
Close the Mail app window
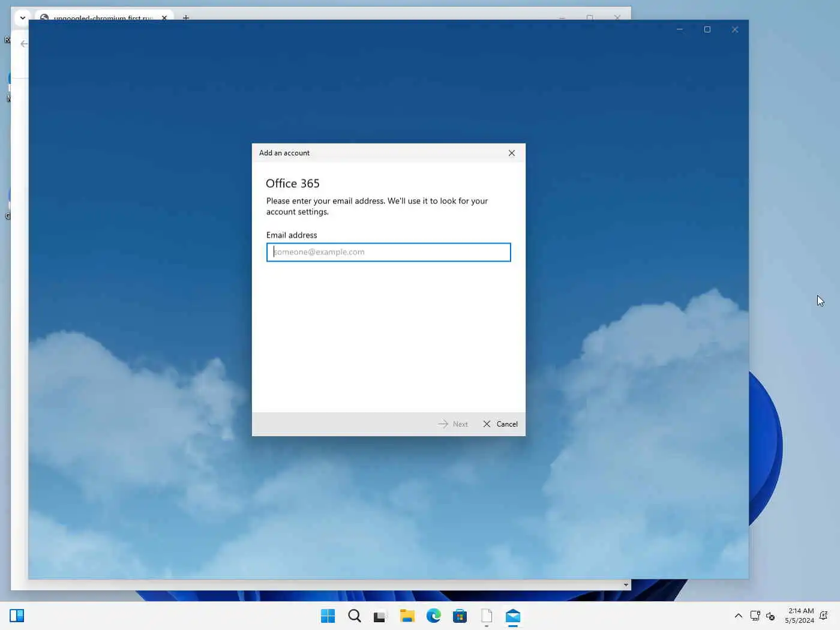(x=735, y=29)
